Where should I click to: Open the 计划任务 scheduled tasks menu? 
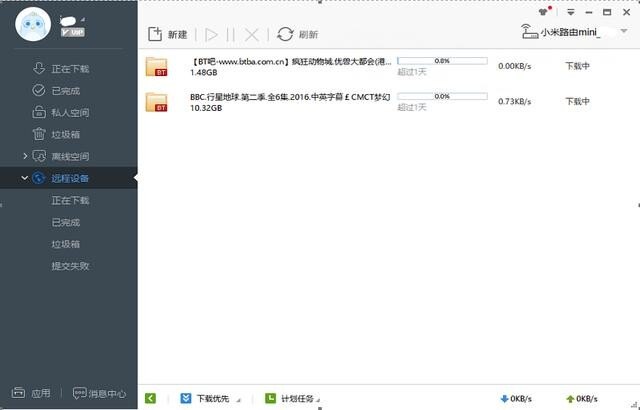pos(292,398)
